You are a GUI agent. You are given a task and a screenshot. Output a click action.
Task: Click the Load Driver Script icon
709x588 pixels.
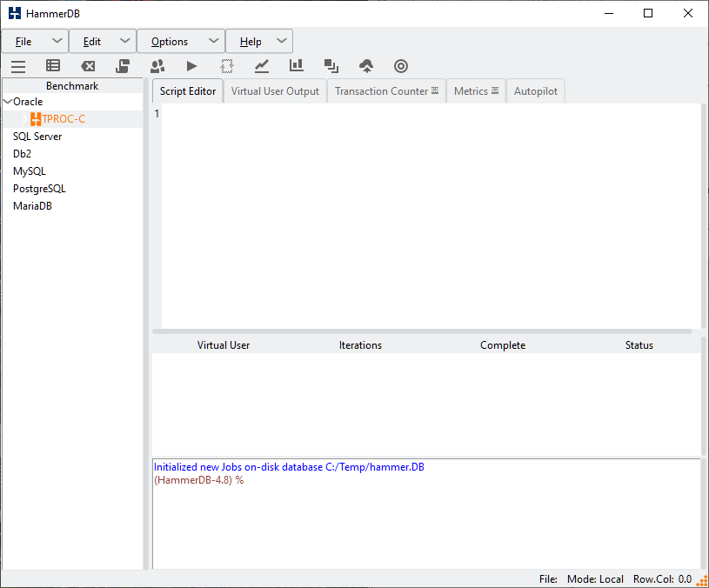tap(123, 66)
